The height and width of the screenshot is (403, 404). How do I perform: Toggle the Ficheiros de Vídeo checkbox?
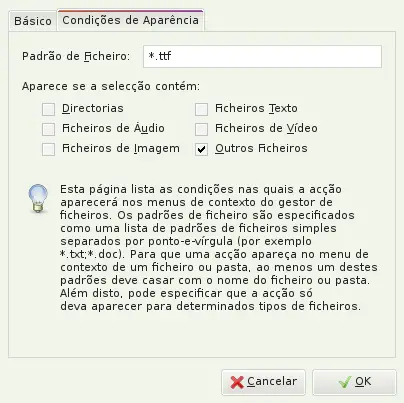pyautogui.click(x=201, y=129)
